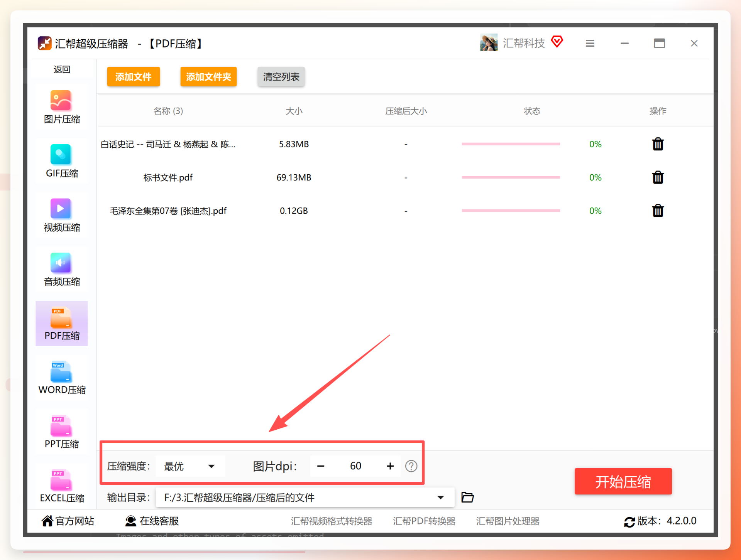Click the 添加文件夹 button

tap(208, 77)
